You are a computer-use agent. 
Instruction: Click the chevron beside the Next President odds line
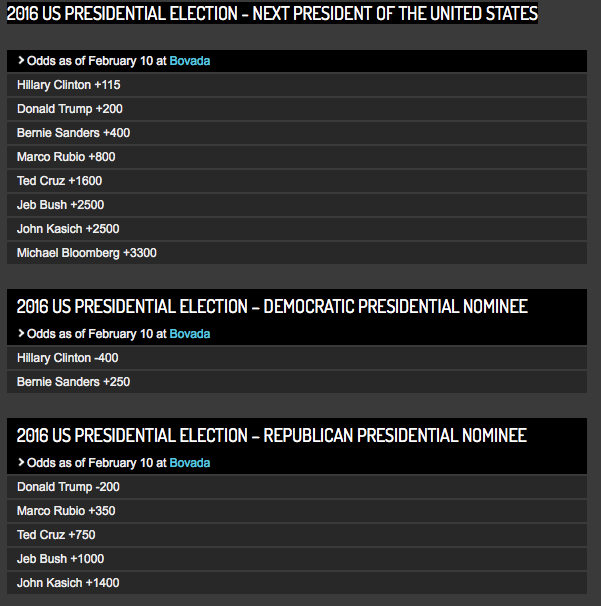pyautogui.click(x=21, y=61)
